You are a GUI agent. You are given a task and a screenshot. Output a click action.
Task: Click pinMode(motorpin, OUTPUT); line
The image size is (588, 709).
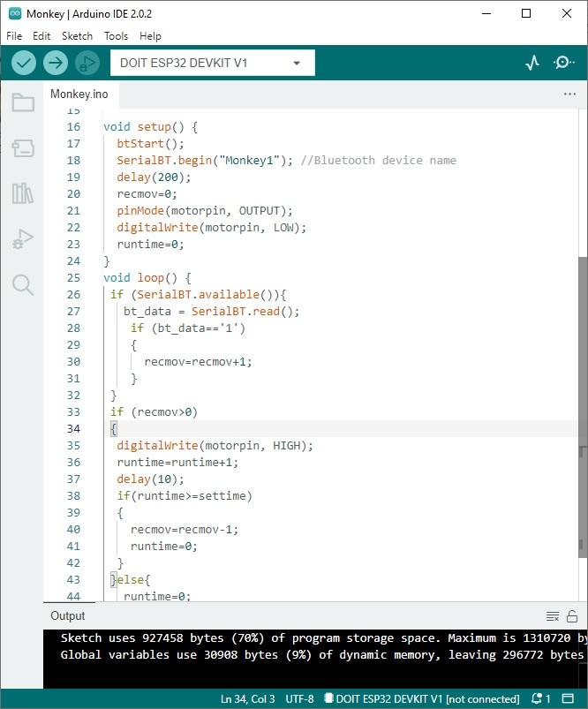[205, 211]
